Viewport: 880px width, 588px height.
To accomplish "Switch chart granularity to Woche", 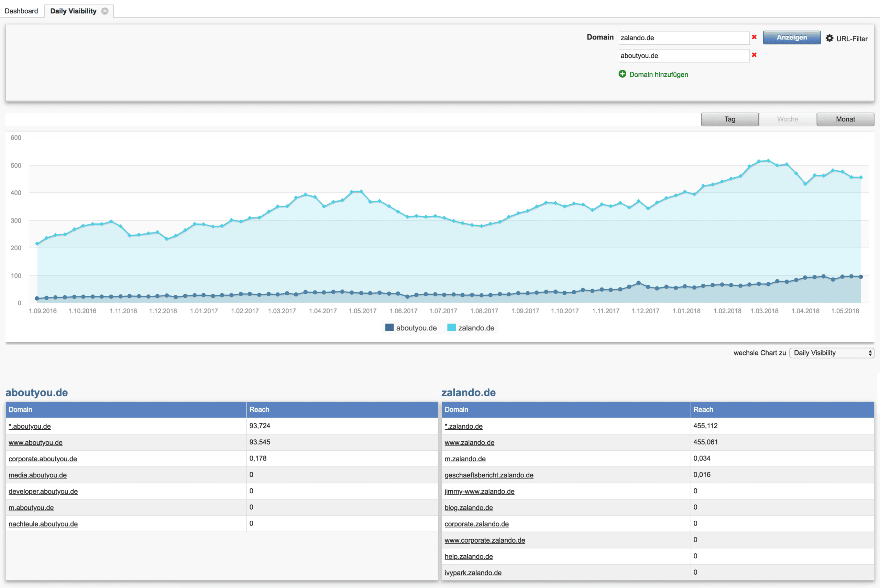I will (x=788, y=119).
